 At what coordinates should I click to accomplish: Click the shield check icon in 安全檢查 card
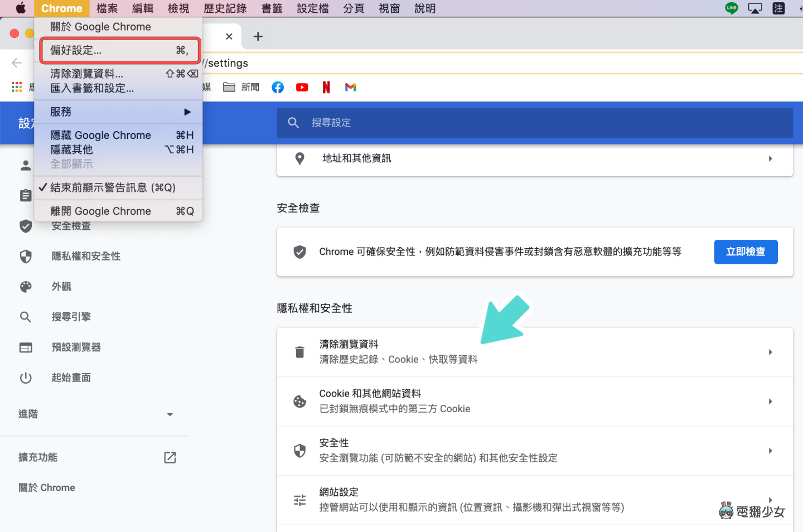299,252
